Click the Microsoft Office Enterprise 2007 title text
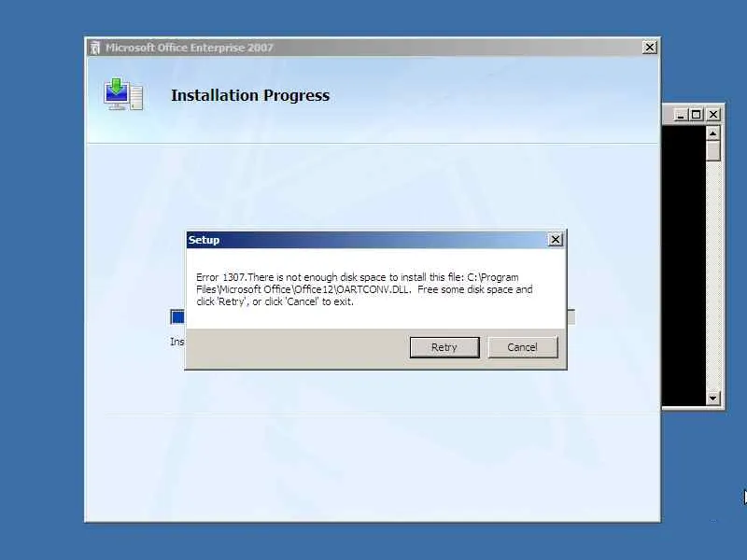 (190, 48)
